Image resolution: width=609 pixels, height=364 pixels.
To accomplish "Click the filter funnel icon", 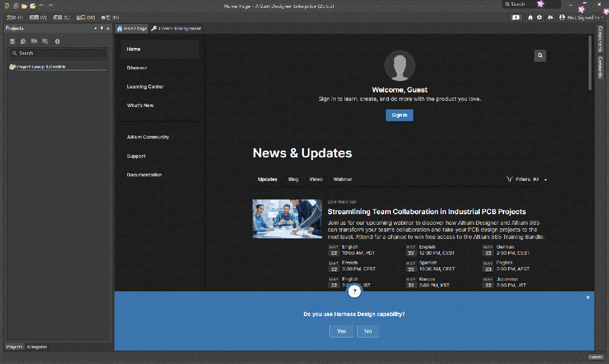I will [x=510, y=179].
